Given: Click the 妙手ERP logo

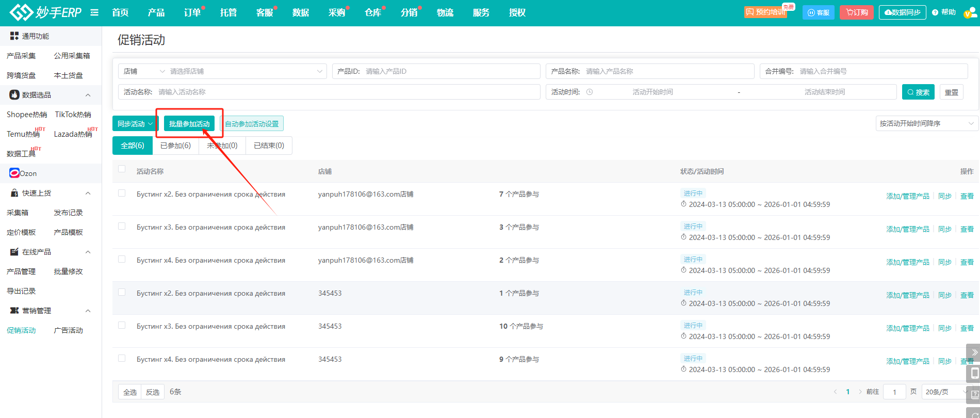Looking at the screenshot, I should (45, 12).
